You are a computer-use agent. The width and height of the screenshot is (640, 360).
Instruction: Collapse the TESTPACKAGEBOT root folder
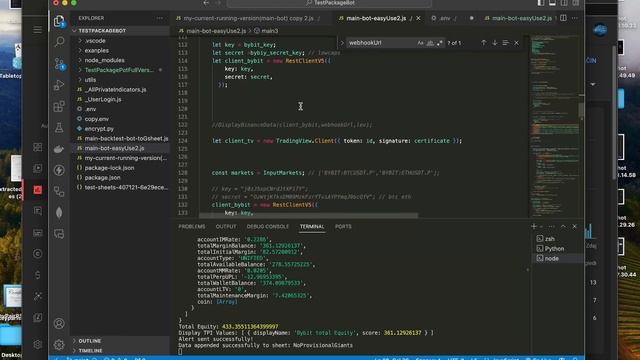tap(120, 31)
